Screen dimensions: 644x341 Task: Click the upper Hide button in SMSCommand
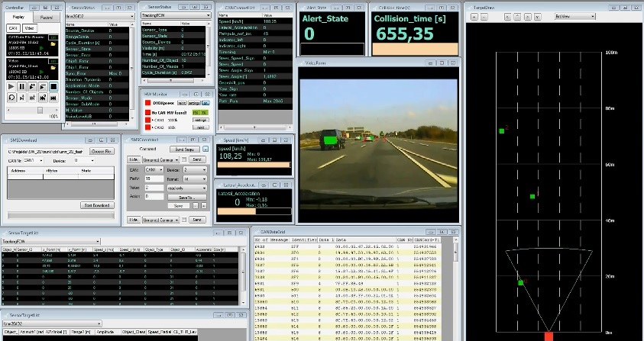(x=134, y=159)
